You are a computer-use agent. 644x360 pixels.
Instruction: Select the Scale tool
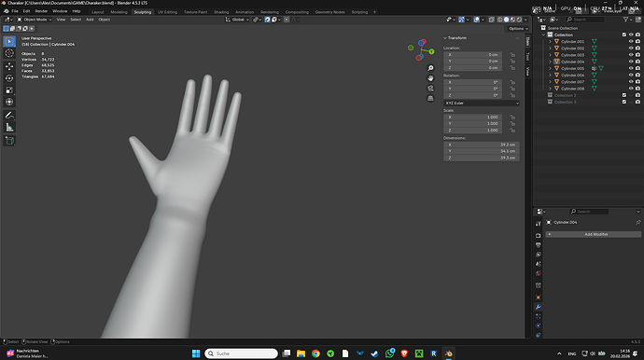pos(9,90)
